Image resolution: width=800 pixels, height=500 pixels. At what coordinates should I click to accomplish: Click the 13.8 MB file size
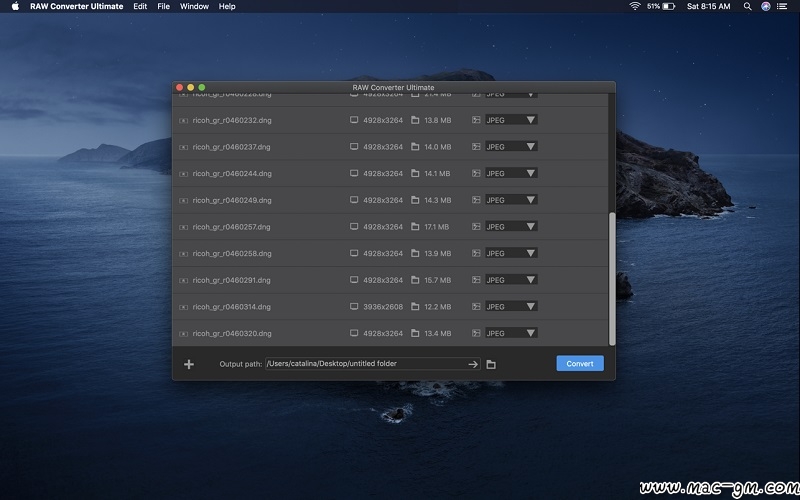tap(438, 120)
